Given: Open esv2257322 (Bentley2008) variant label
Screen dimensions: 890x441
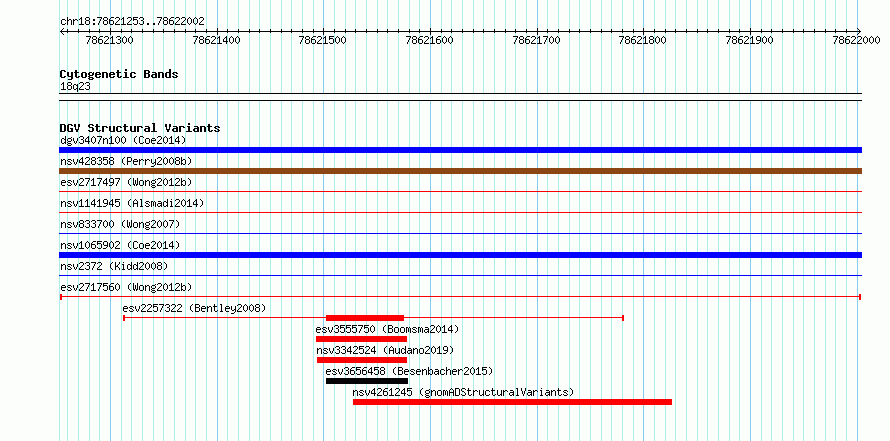Looking at the screenshot, I should click(194, 308).
